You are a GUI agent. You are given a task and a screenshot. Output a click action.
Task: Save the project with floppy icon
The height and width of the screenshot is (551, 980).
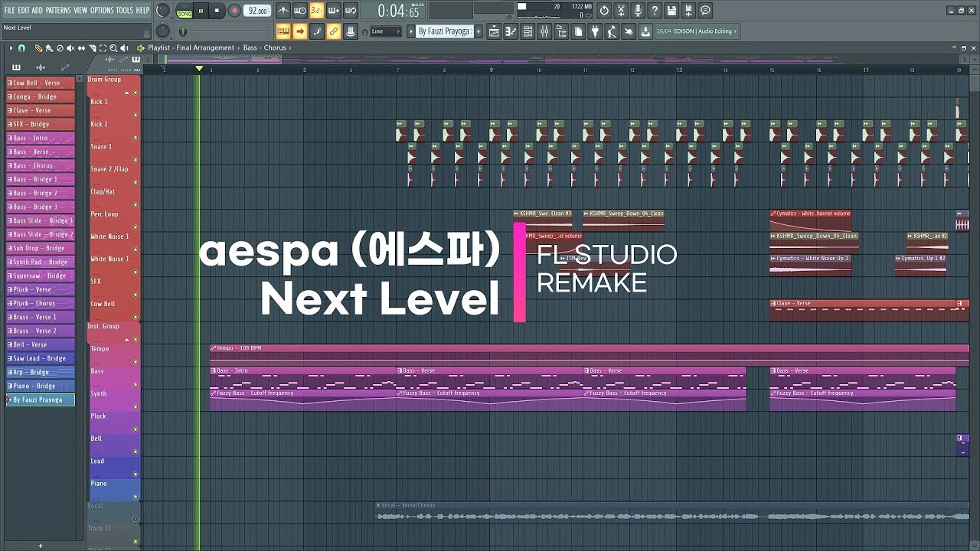(671, 11)
